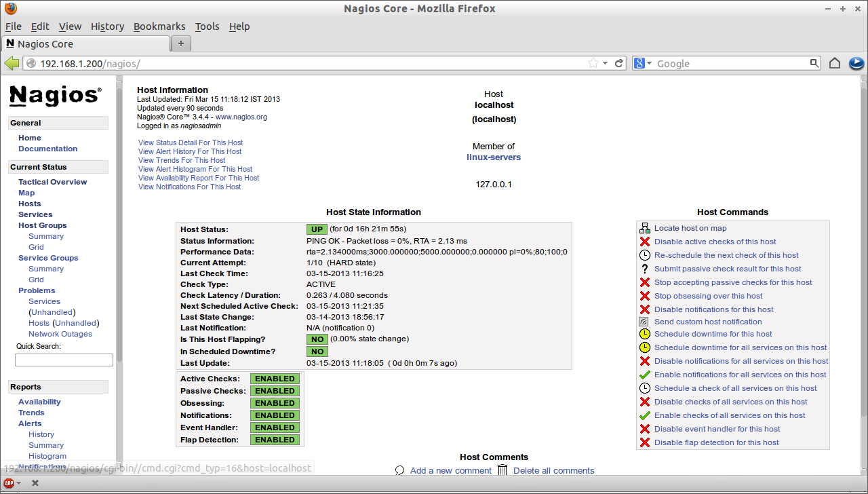Click the question-mark icon for passive check result
The image size is (868, 494).
[644, 268]
